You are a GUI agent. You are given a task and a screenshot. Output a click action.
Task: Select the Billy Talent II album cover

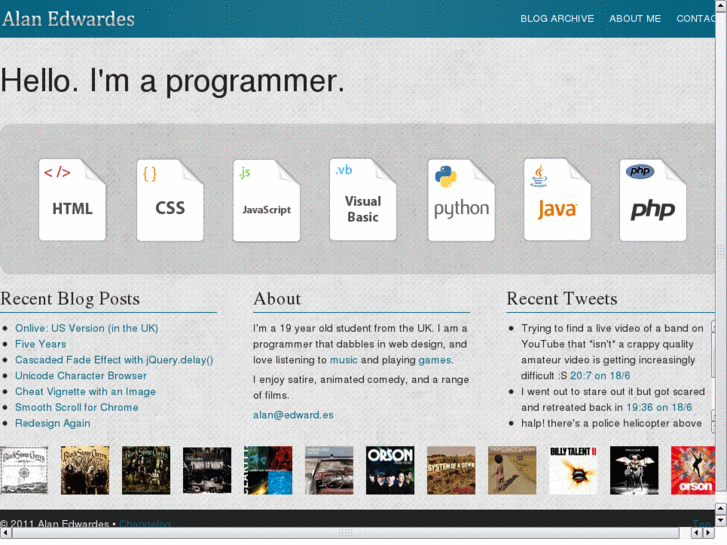[x=573, y=470]
